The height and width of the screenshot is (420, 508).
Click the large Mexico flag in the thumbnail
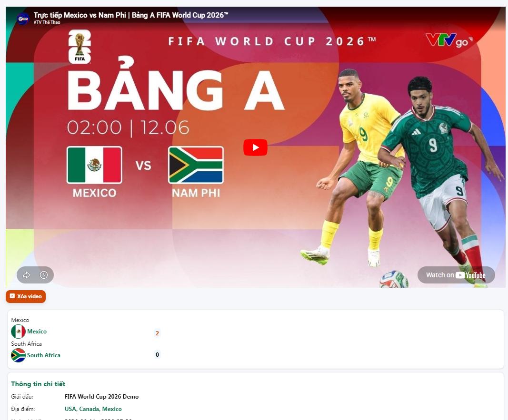pyautogui.click(x=94, y=165)
